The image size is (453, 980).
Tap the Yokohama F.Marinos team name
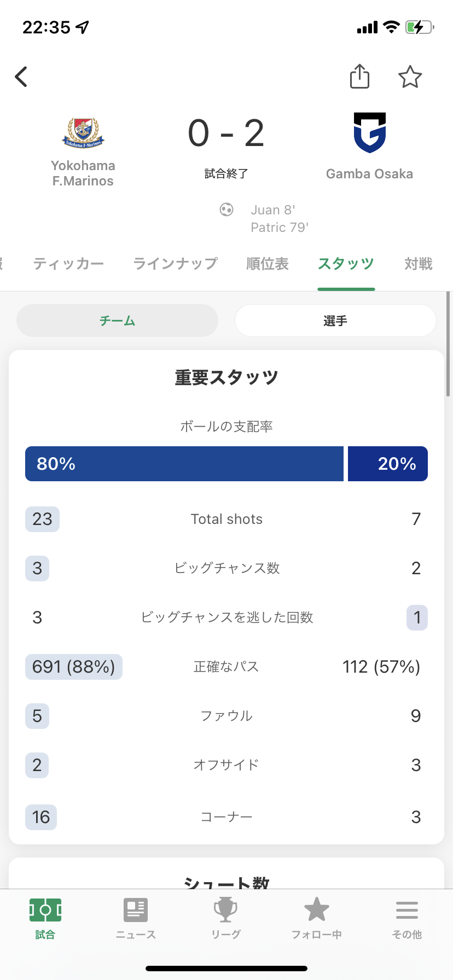pyautogui.click(x=83, y=173)
